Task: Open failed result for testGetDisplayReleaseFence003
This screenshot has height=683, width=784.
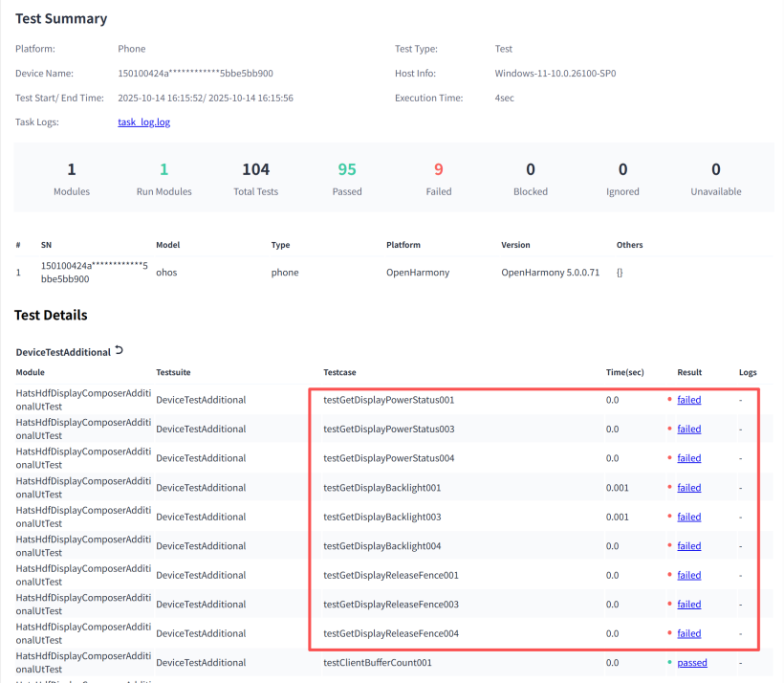Action: (689, 604)
